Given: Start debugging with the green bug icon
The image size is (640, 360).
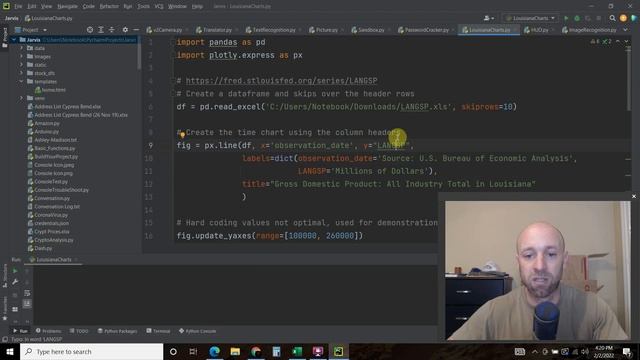Looking at the screenshot, I should click(x=577, y=18).
